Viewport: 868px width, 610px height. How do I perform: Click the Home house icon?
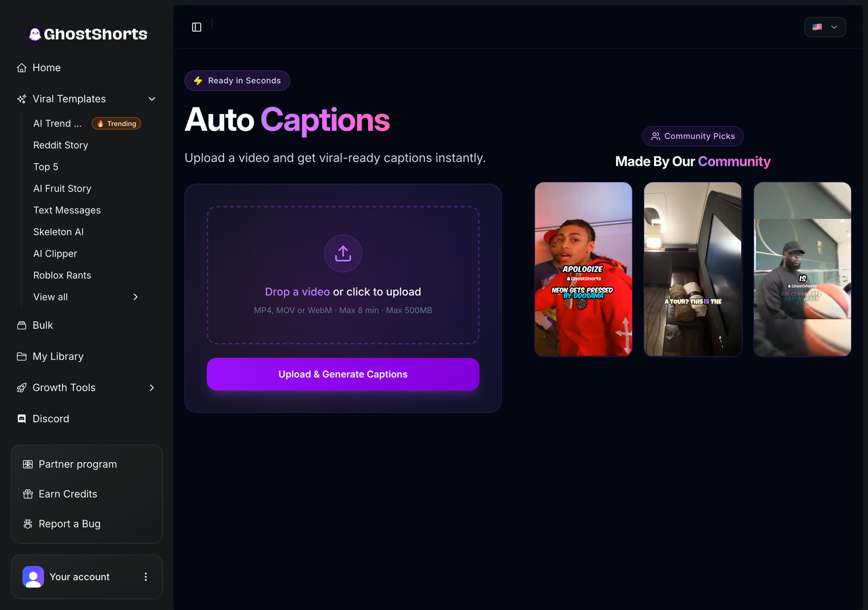click(22, 68)
